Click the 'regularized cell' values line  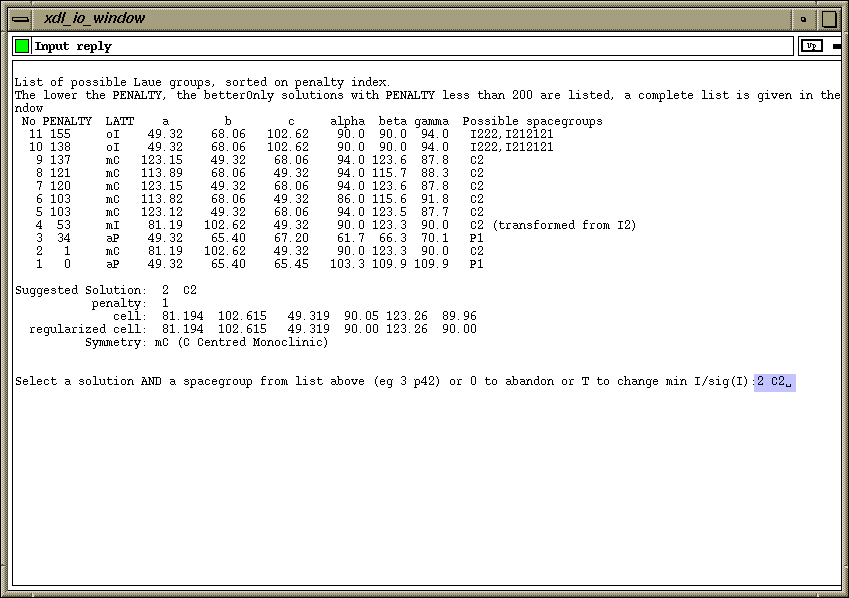pos(253,329)
